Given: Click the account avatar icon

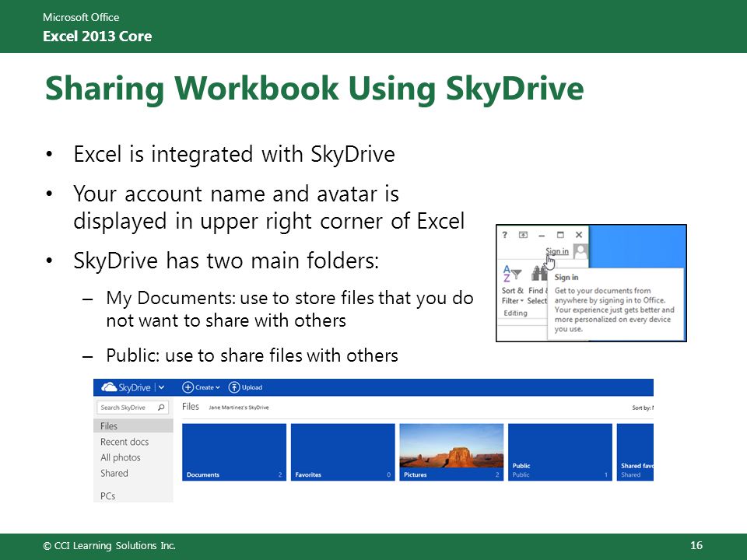Looking at the screenshot, I should tap(580, 251).
